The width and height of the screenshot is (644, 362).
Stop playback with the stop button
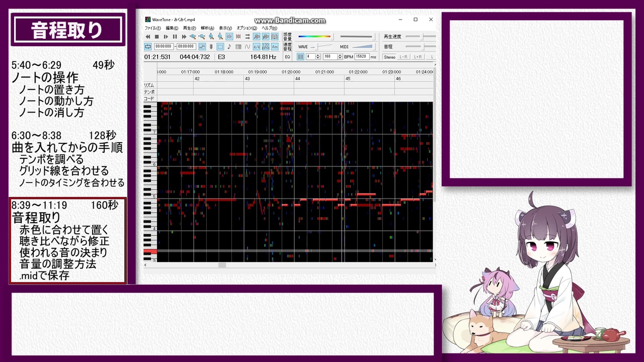[157, 37]
